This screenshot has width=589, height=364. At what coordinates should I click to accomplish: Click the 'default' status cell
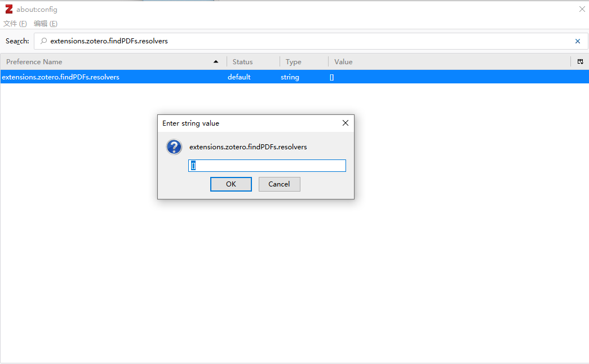239,77
